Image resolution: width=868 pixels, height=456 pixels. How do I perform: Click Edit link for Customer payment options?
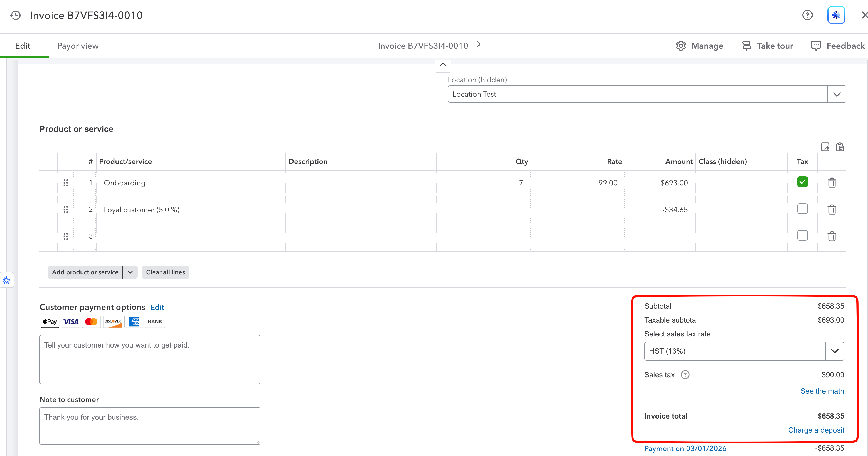coord(157,307)
